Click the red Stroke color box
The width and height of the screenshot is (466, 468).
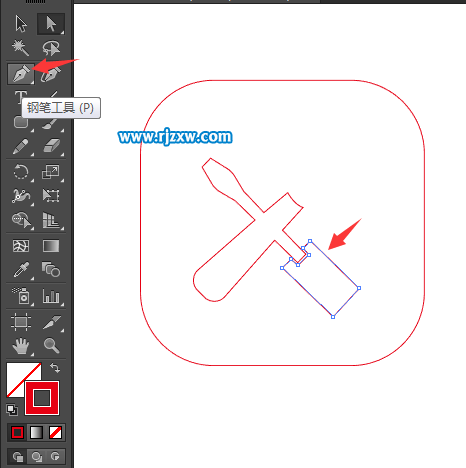(x=42, y=398)
